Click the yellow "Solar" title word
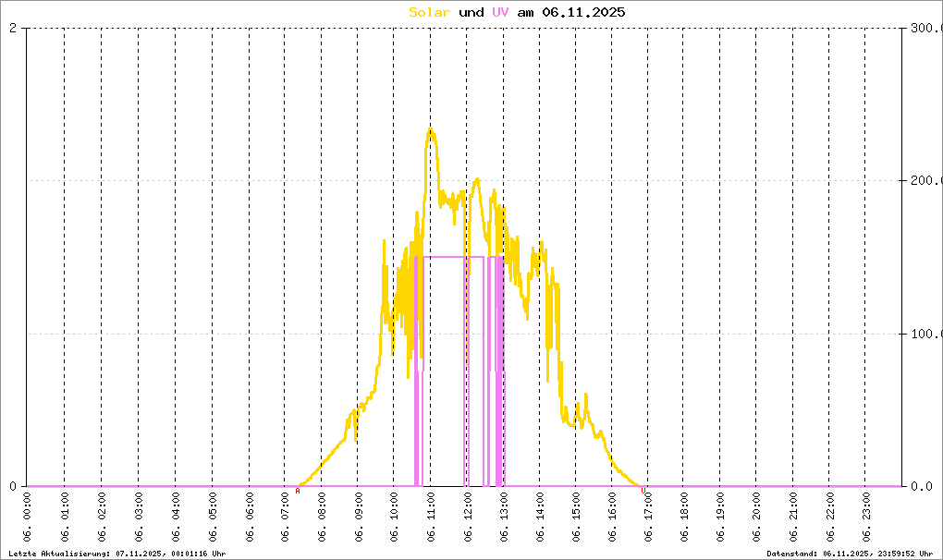The height and width of the screenshot is (560, 943). (x=430, y=13)
